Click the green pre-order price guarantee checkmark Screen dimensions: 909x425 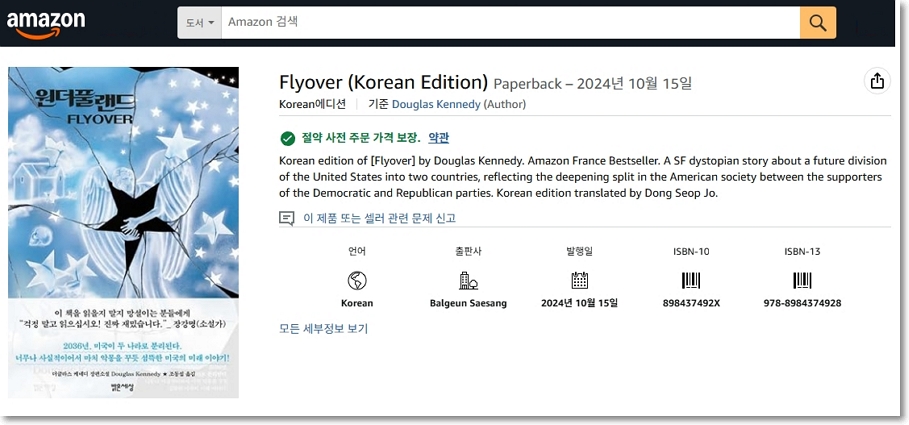click(x=288, y=139)
